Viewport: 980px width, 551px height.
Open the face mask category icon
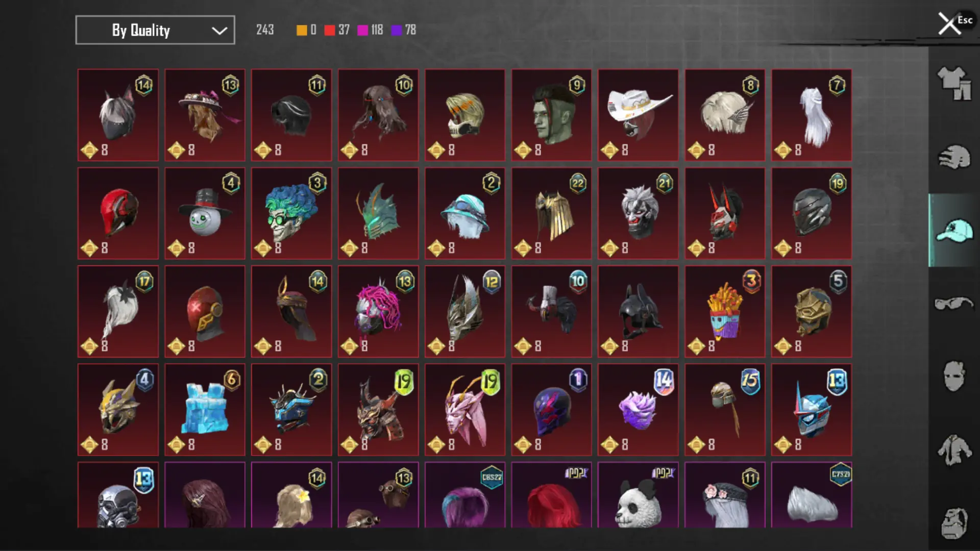tap(954, 376)
